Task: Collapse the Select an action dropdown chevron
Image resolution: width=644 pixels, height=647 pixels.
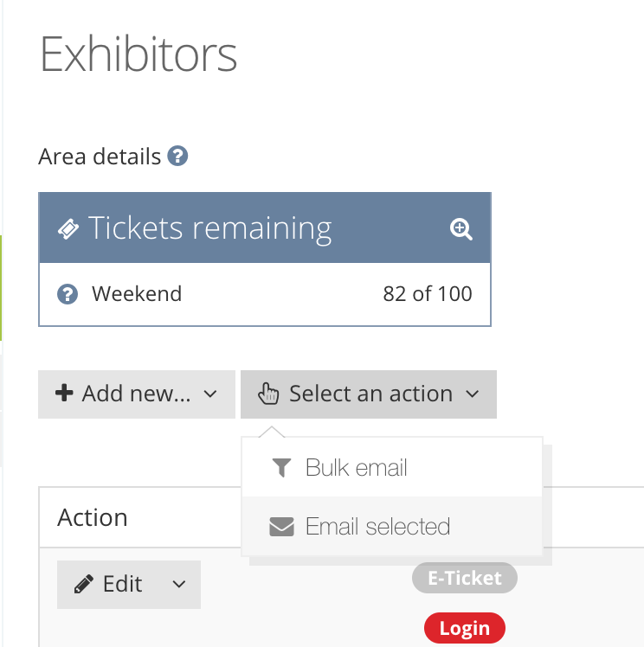Action: point(473,394)
